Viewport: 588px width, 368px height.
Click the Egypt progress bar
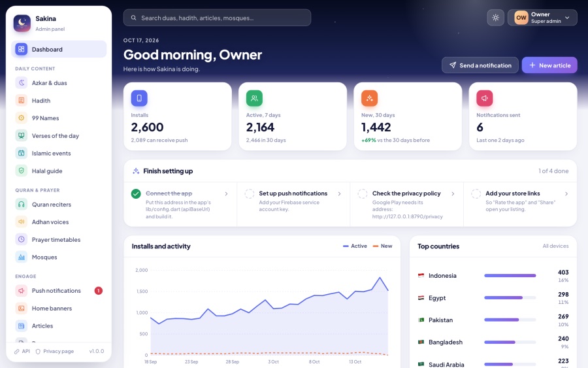point(510,298)
